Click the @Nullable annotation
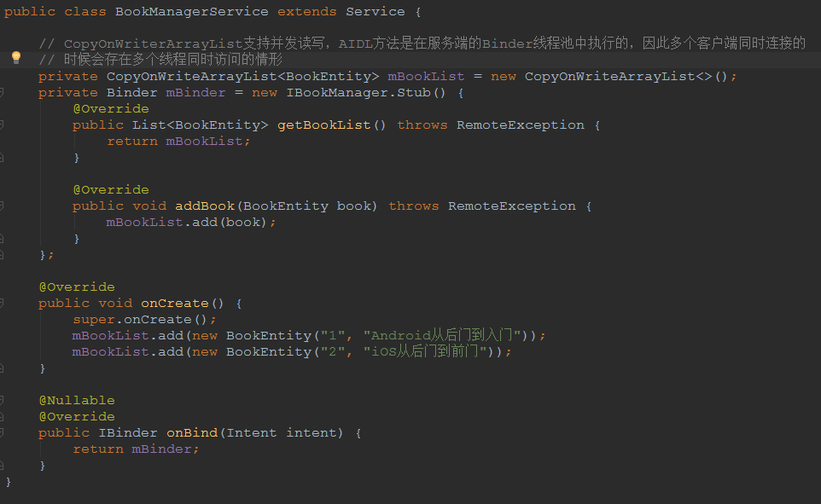 point(77,400)
